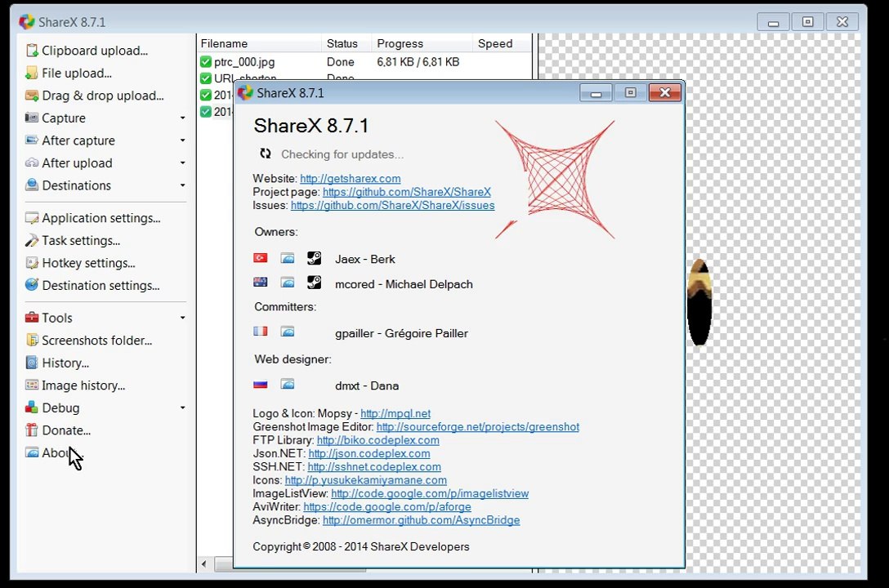Open Jaex's Steam profile icon
This screenshot has height=588, width=889.
314,258
